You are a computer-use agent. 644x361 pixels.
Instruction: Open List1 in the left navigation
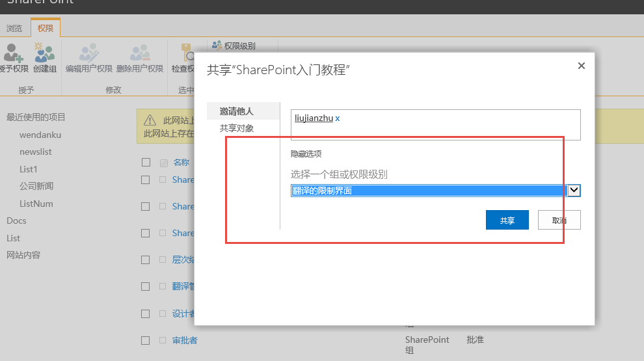tap(29, 169)
